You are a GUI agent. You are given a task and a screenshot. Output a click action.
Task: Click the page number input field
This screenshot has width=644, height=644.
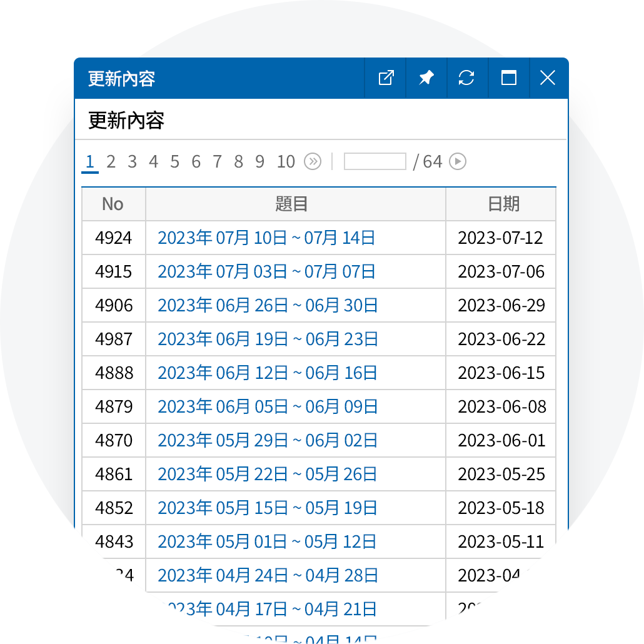(375, 161)
